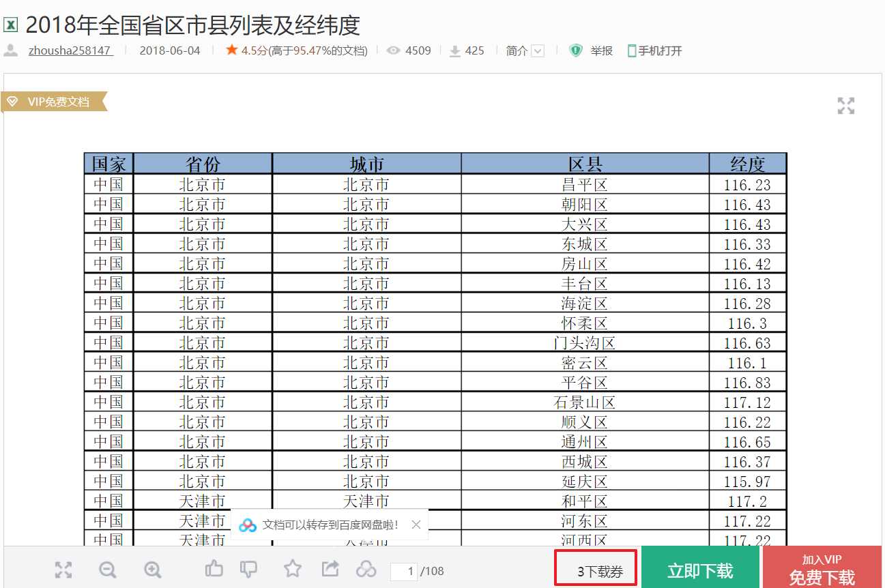This screenshot has height=588, width=885.
Task: Click the mobile phone icon for 手机打开
Action: click(x=632, y=50)
